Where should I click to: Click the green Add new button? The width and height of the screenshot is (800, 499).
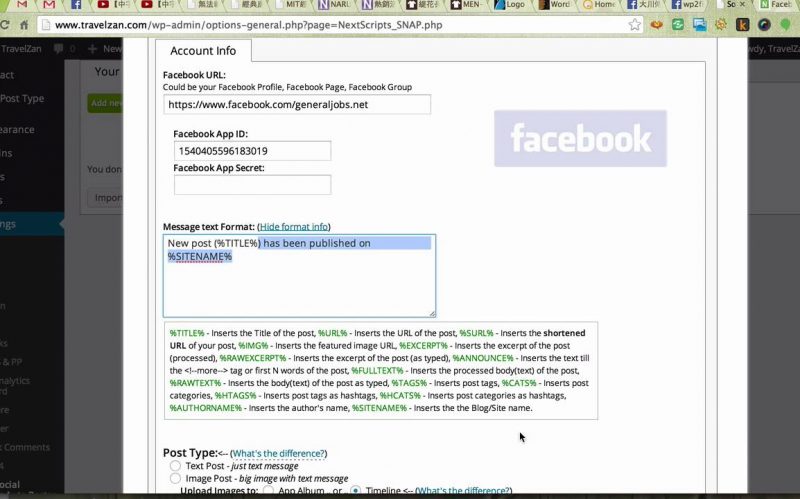coord(102,103)
